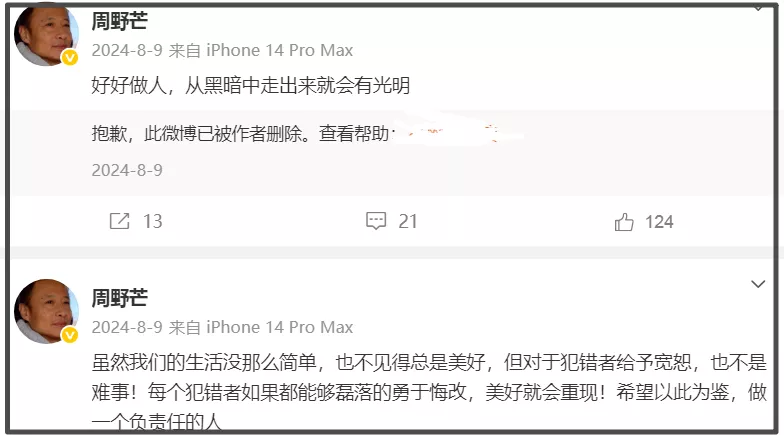Viewport: 784px width, 435px height.
Task: Open comments via the speech bubble icon
Action: [376, 221]
